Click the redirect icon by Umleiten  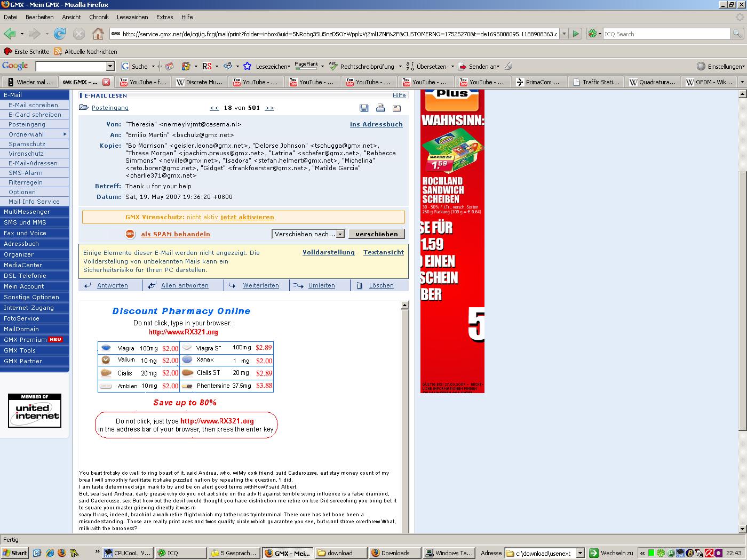[x=298, y=285]
